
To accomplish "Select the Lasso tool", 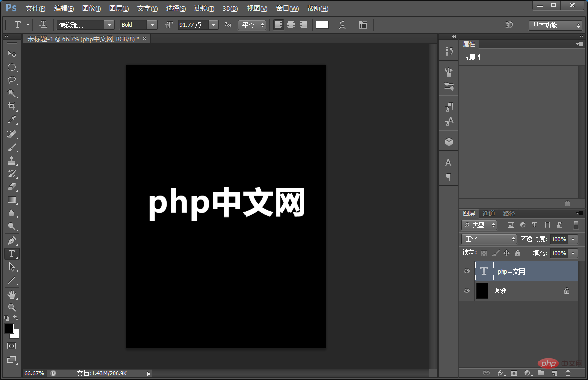I will (12, 80).
